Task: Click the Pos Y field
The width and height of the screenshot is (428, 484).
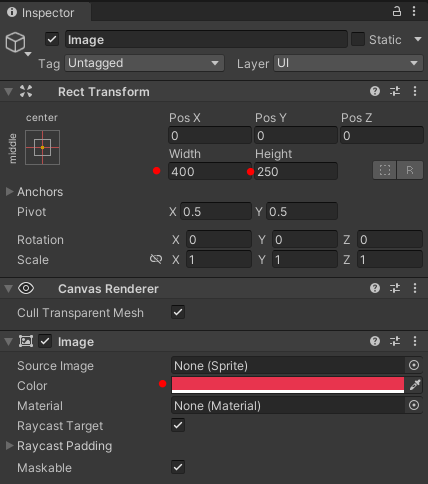Action: (296, 135)
